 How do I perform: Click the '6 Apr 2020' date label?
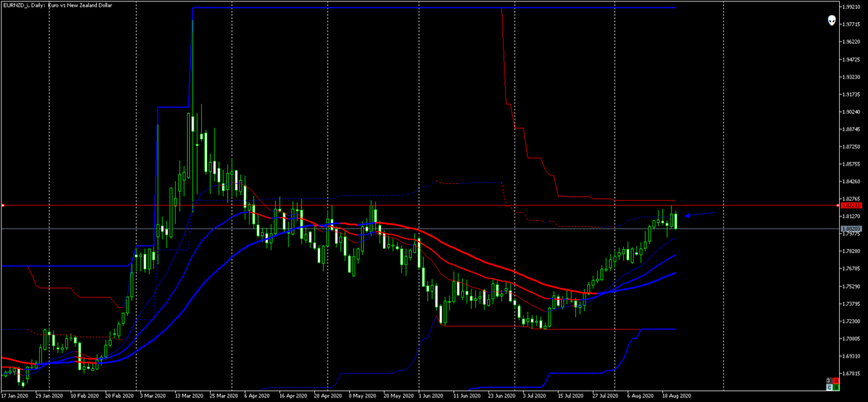[x=258, y=396]
